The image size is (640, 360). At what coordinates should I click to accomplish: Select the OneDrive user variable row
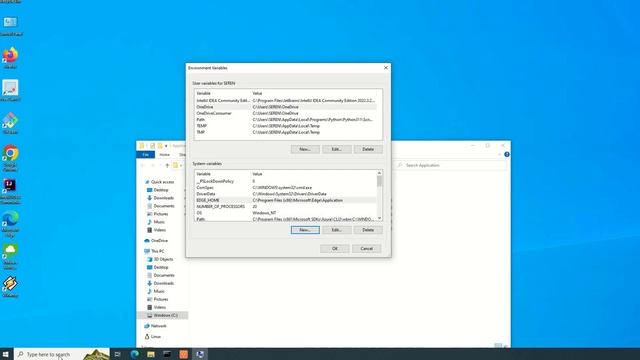(286, 107)
